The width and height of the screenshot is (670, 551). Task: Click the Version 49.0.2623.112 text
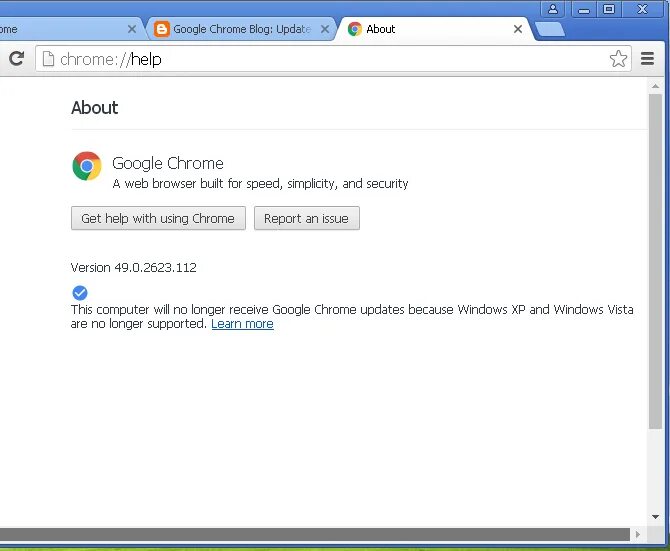coord(133,268)
